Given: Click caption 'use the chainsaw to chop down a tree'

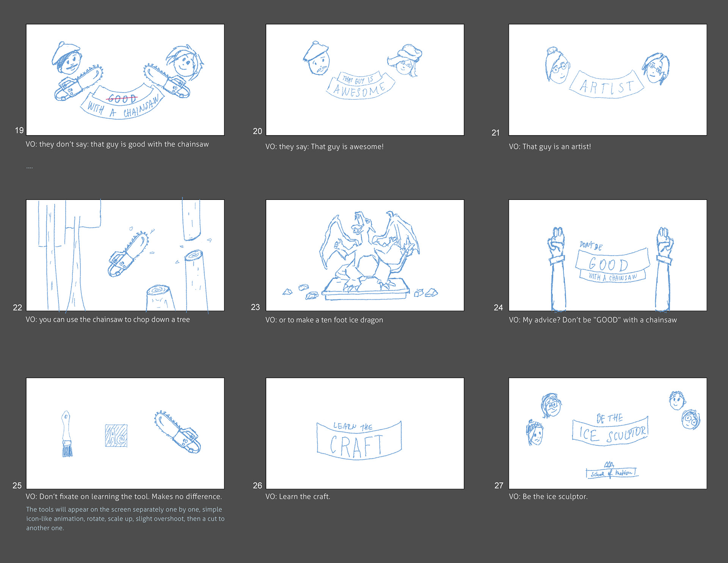Looking at the screenshot, I should 108,319.
